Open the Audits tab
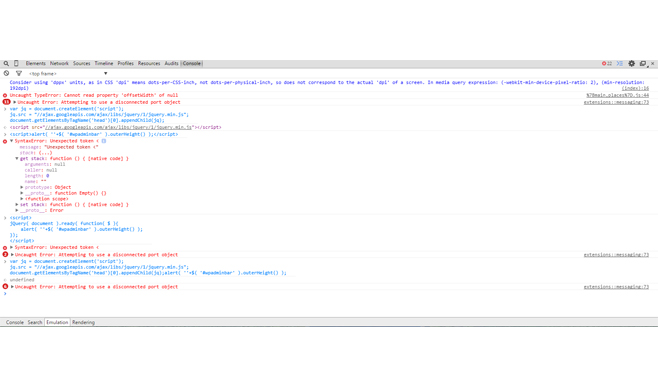The image size is (658, 387). (171, 63)
